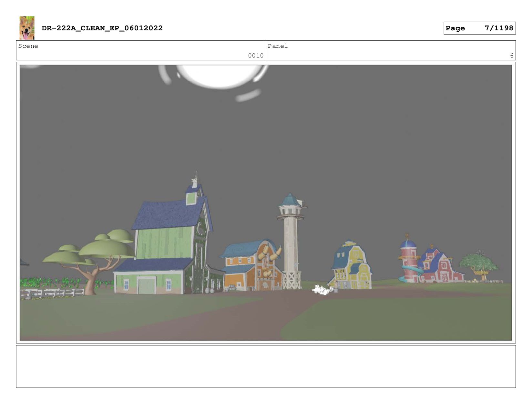Click the empty notes box below the panel
This screenshot has width=532, height=412.
point(266,366)
